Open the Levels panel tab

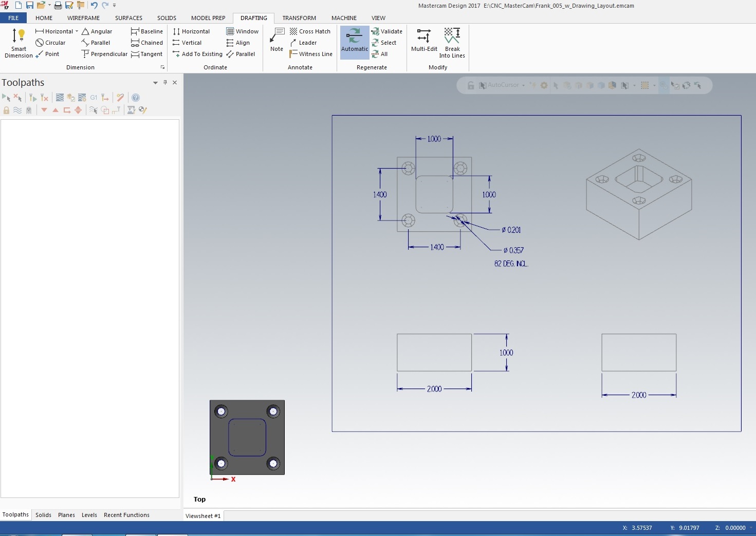[x=89, y=515]
